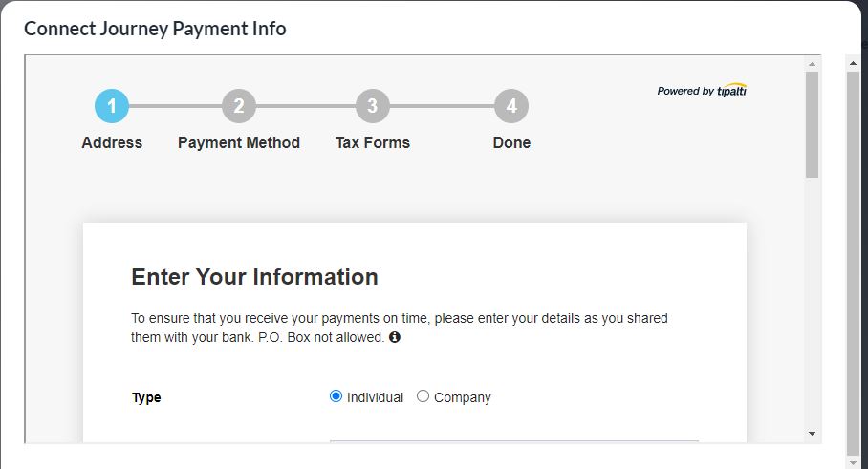Click the step 3 circle icon
868x469 pixels.
[x=372, y=106]
